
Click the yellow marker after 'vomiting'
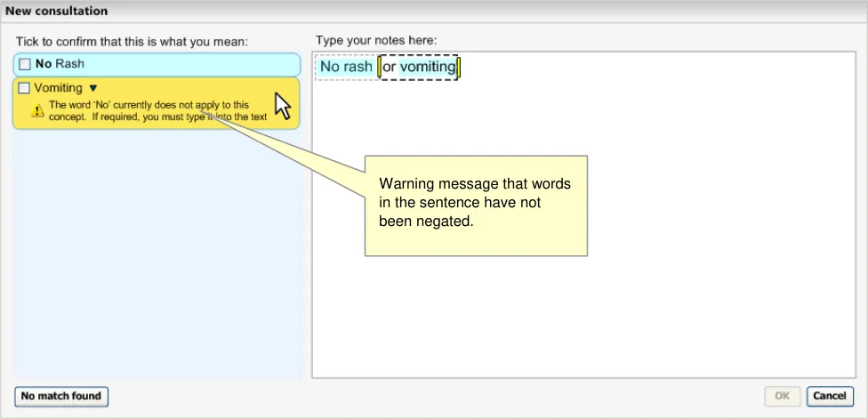click(x=459, y=67)
